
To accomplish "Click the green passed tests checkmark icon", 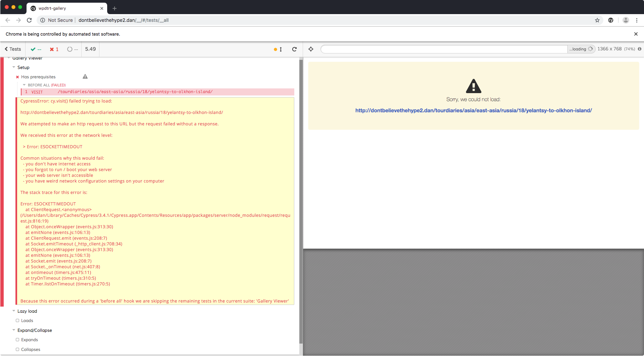I will [33, 49].
